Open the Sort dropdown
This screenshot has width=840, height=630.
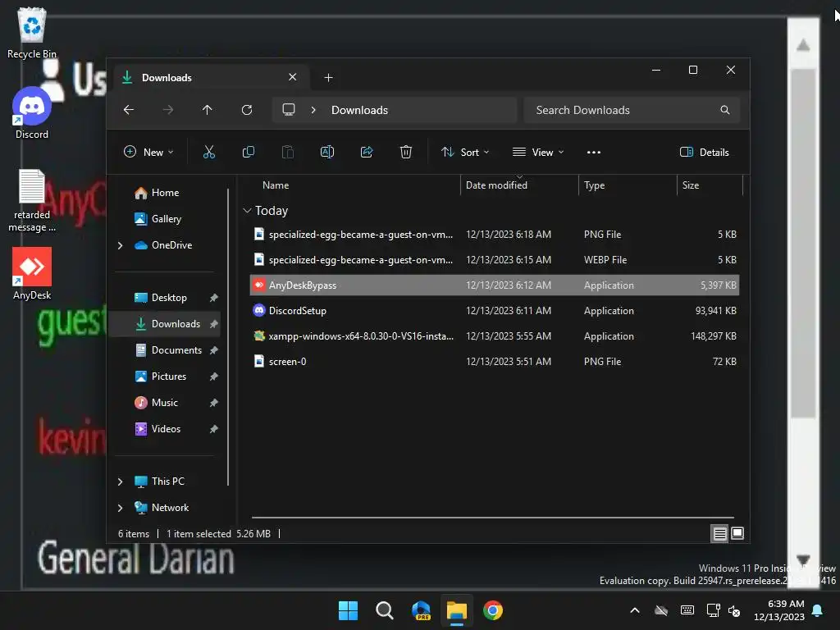[465, 152]
